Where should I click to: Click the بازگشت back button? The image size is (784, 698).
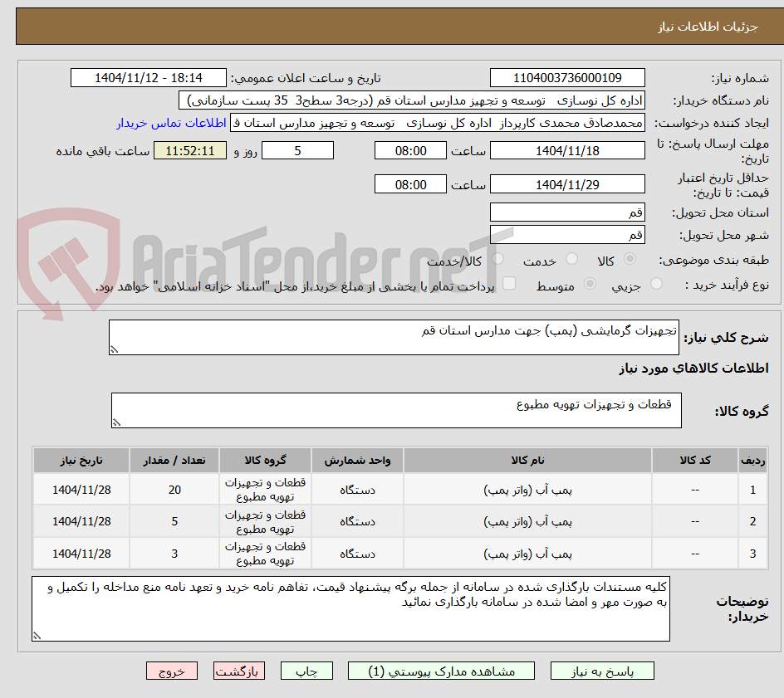239,671
